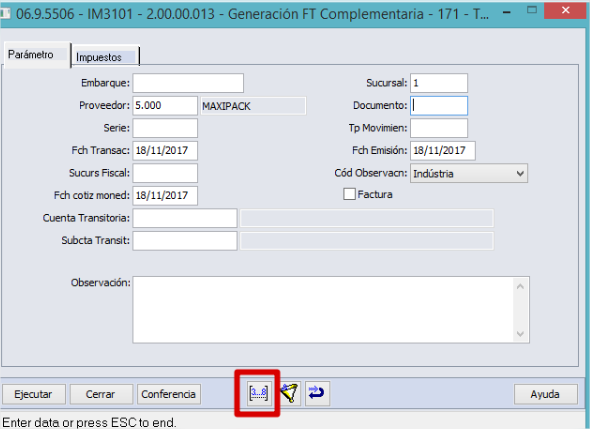The height and width of the screenshot is (429, 590).
Task: Tick the Factura checkbox
Action: 349,194
